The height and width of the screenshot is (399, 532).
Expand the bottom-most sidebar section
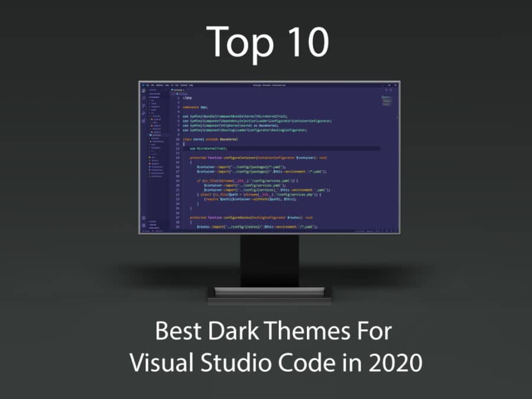point(154,228)
